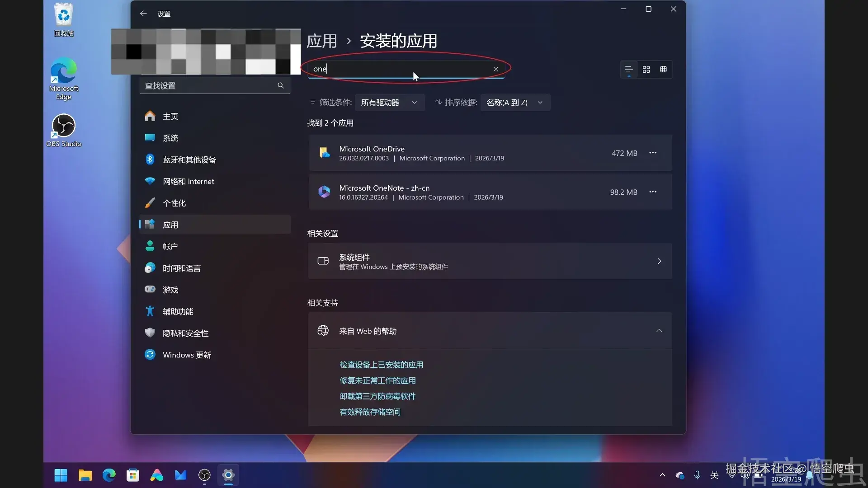
Task: Go to Bluetooth and other devices
Action: click(x=189, y=160)
